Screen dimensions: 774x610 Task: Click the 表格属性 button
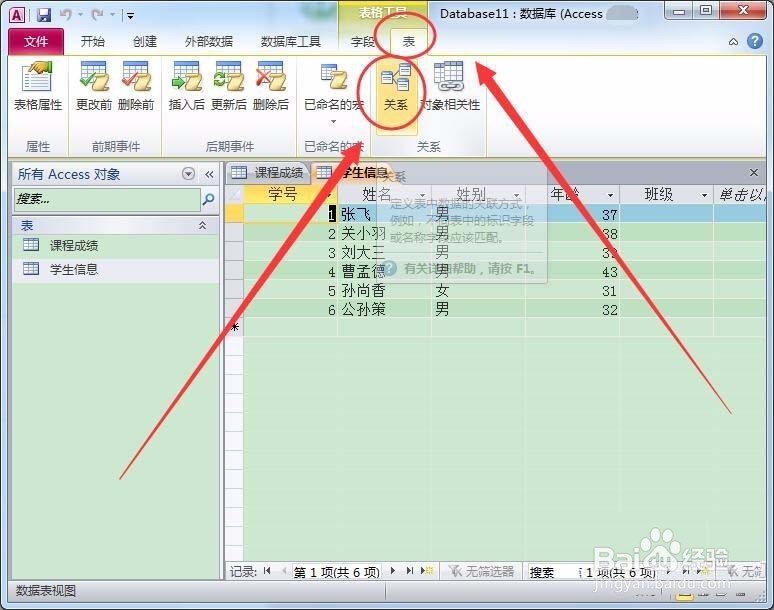(38, 86)
